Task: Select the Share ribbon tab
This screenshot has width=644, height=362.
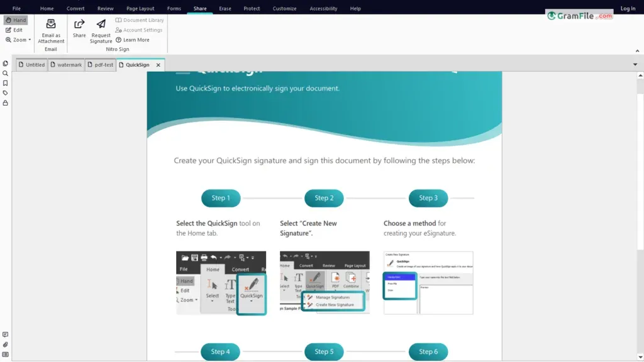Action: pyautogui.click(x=200, y=8)
